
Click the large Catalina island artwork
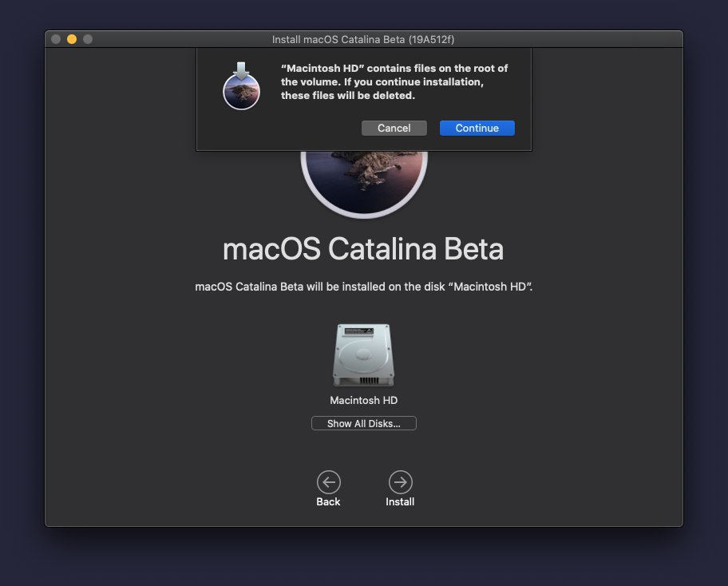[364, 184]
